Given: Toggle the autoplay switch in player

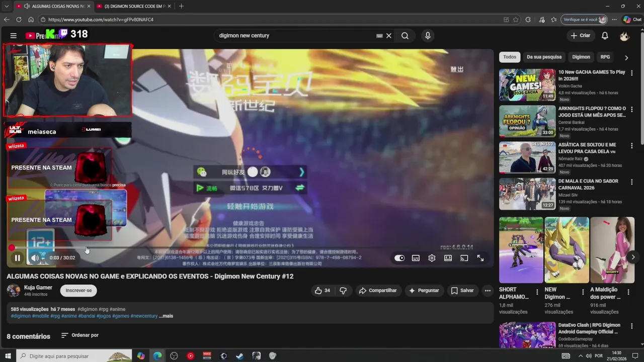Looking at the screenshot, I should (x=399, y=258).
